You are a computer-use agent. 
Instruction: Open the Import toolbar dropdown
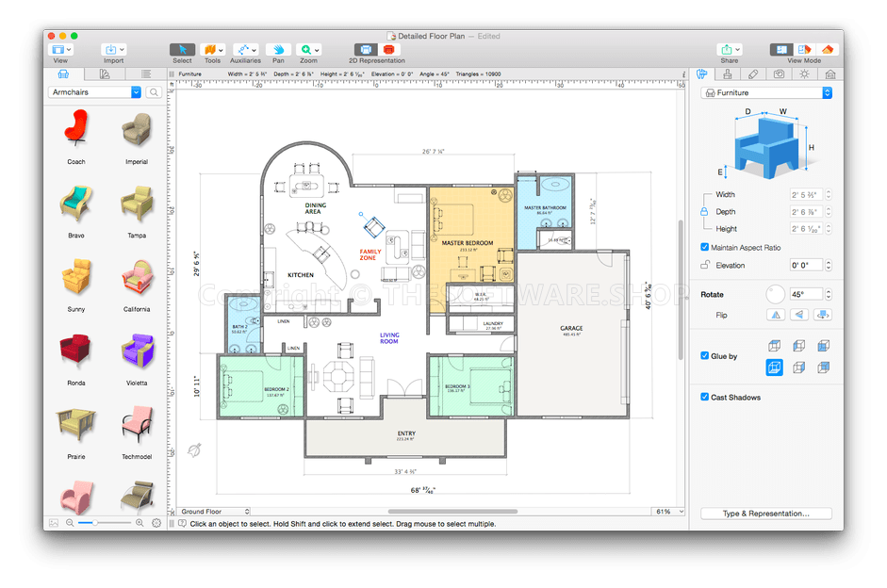click(113, 50)
